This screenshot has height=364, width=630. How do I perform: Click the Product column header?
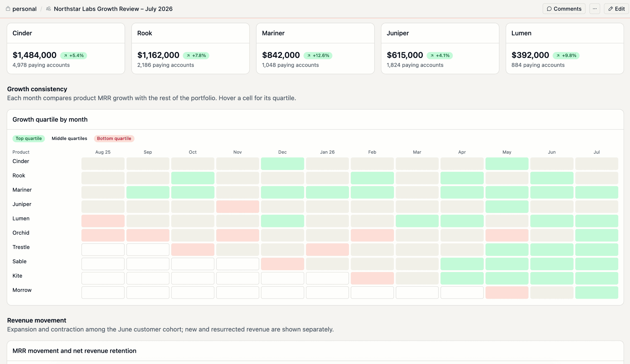(21, 152)
